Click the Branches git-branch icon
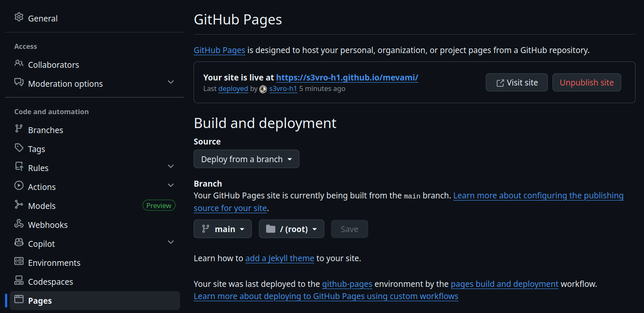 point(19,129)
